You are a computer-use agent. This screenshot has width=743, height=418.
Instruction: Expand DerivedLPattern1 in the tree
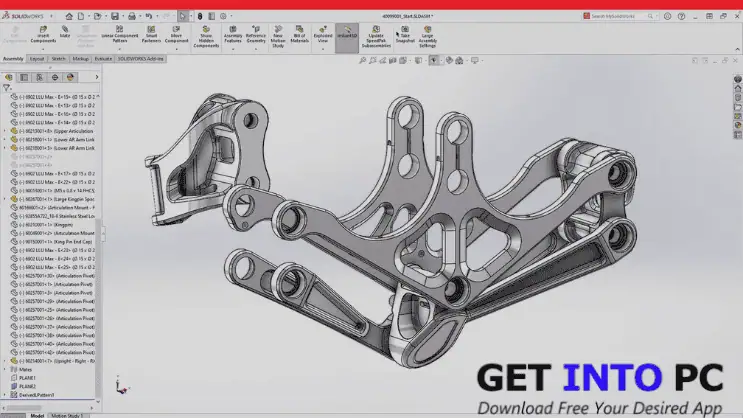pos(5,395)
